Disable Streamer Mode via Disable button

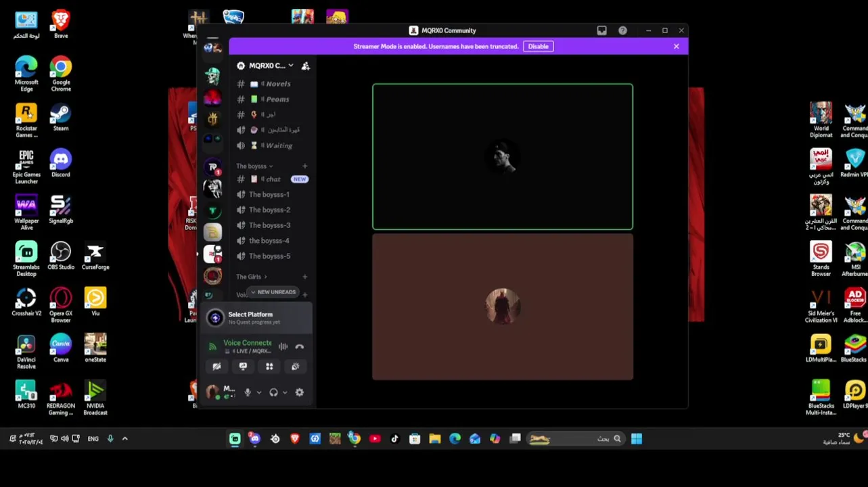point(538,47)
